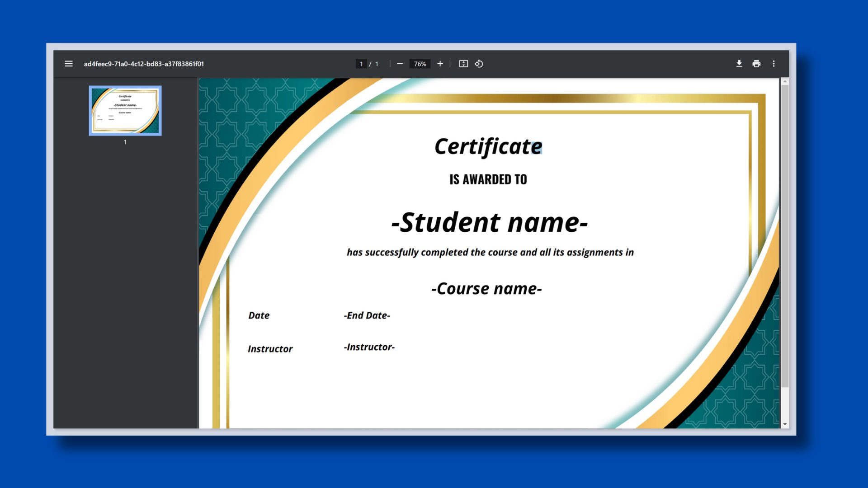This screenshot has height=488, width=868.
Task: Select the page 1 thumbnail in sidebar
Action: [x=125, y=110]
